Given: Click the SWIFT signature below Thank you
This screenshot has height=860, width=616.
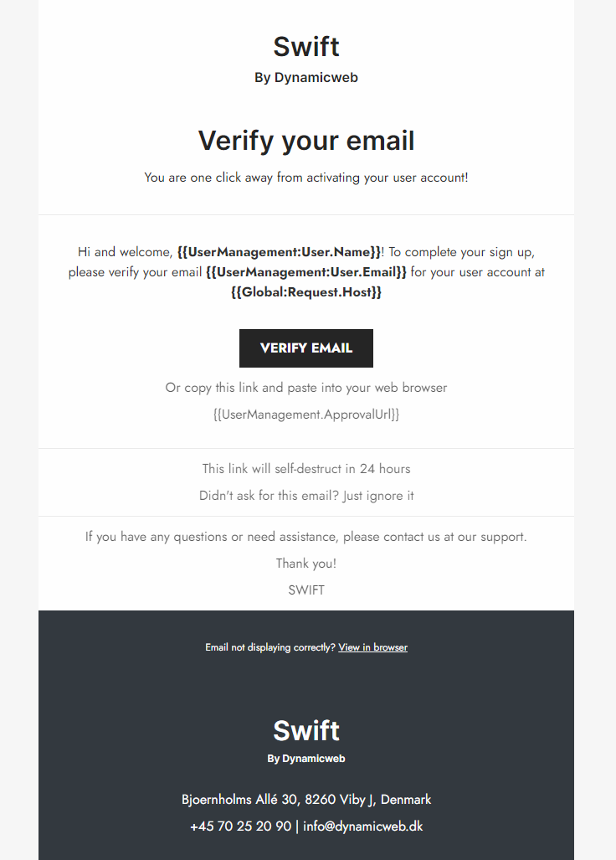Looking at the screenshot, I should (x=306, y=590).
